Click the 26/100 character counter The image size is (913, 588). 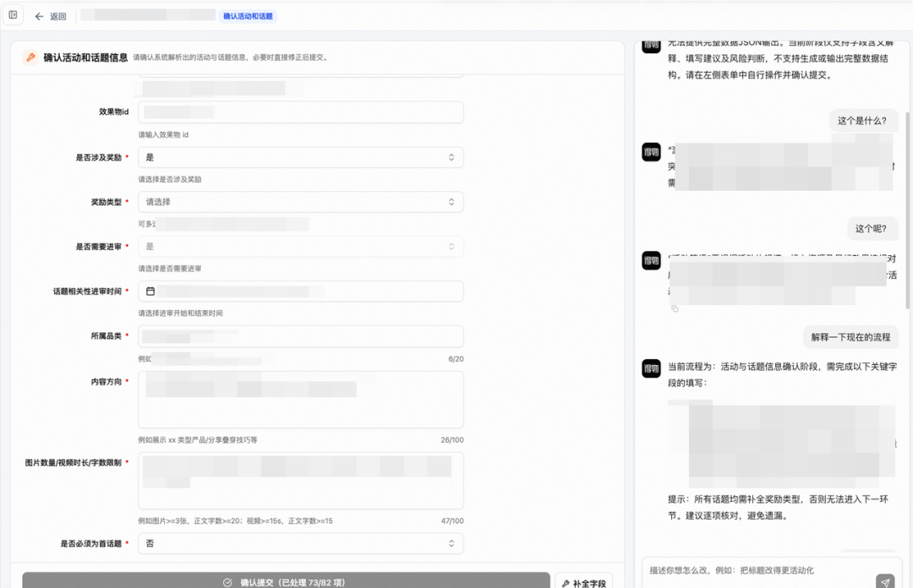tap(452, 440)
